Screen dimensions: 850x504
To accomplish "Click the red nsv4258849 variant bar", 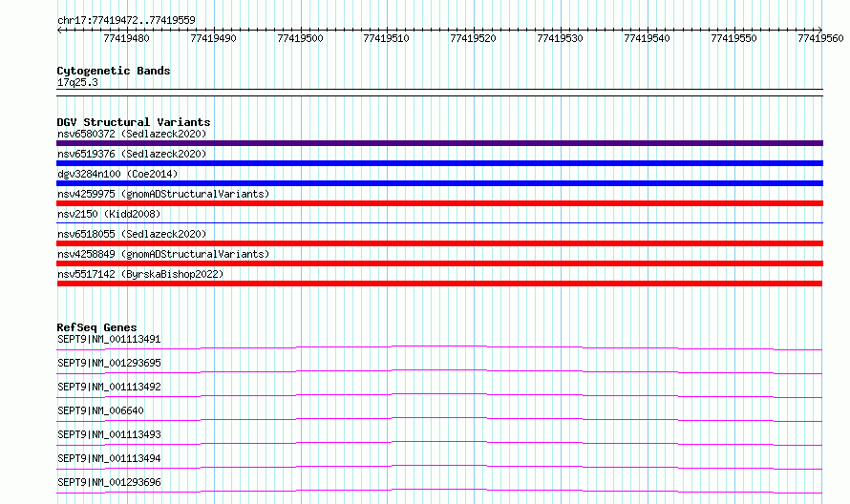I will point(439,263).
